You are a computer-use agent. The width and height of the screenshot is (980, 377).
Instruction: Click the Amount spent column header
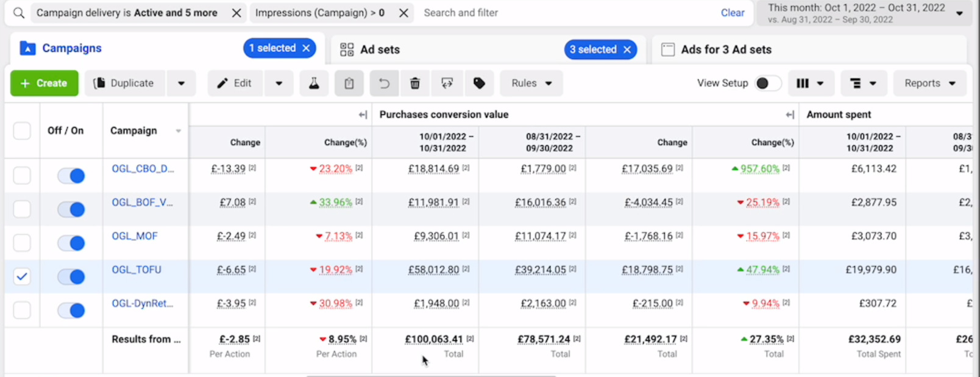[x=839, y=115]
